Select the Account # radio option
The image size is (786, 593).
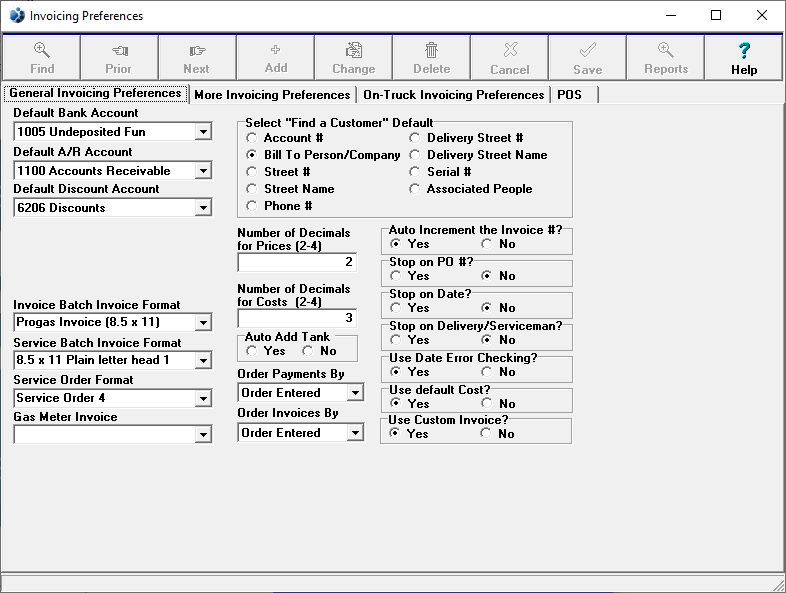coord(252,138)
